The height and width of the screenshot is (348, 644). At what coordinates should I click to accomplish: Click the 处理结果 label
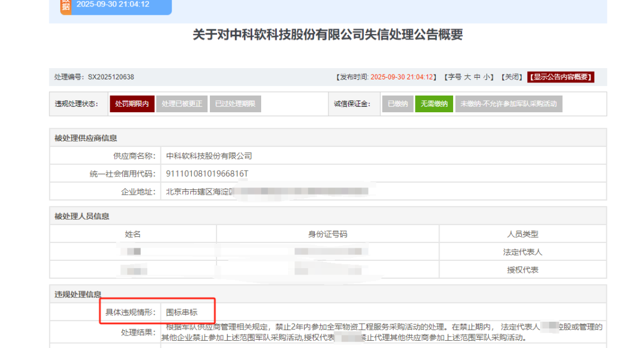pyautogui.click(x=138, y=332)
